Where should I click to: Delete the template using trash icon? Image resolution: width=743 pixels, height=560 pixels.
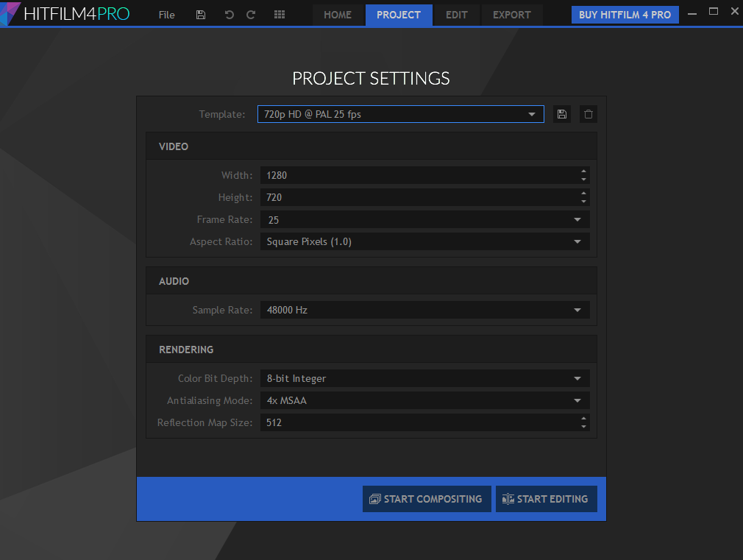588,114
